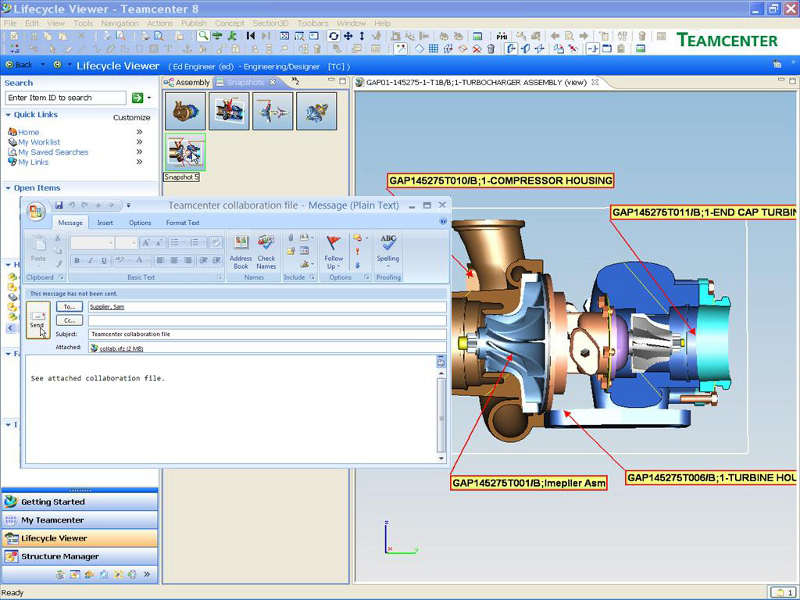This screenshot has width=800, height=600.
Task: Open the My Worklist link
Action: [x=39, y=142]
